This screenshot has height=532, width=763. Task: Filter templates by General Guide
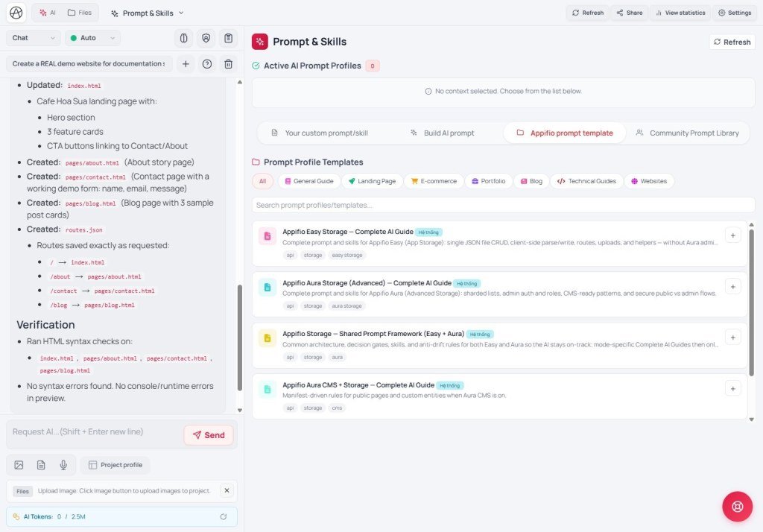309,181
